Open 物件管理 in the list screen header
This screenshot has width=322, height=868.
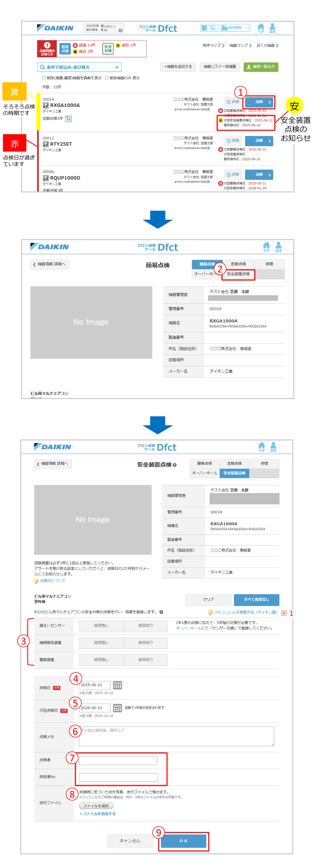(x=235, y=28)
